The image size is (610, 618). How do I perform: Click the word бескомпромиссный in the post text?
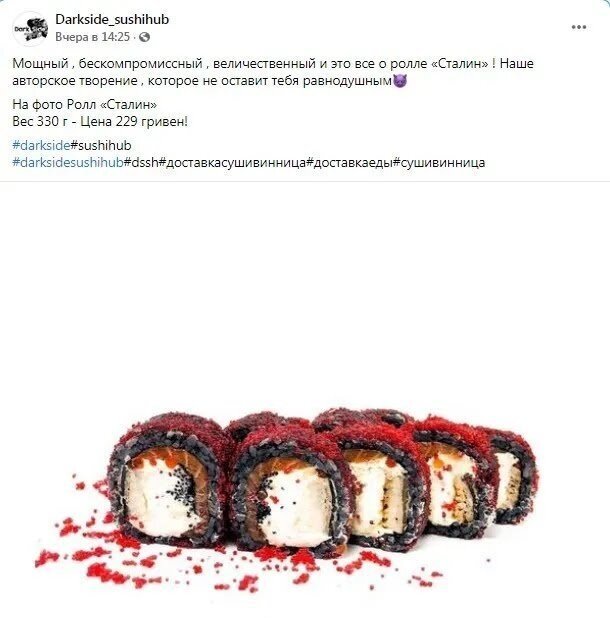click(x=140, y=63)
